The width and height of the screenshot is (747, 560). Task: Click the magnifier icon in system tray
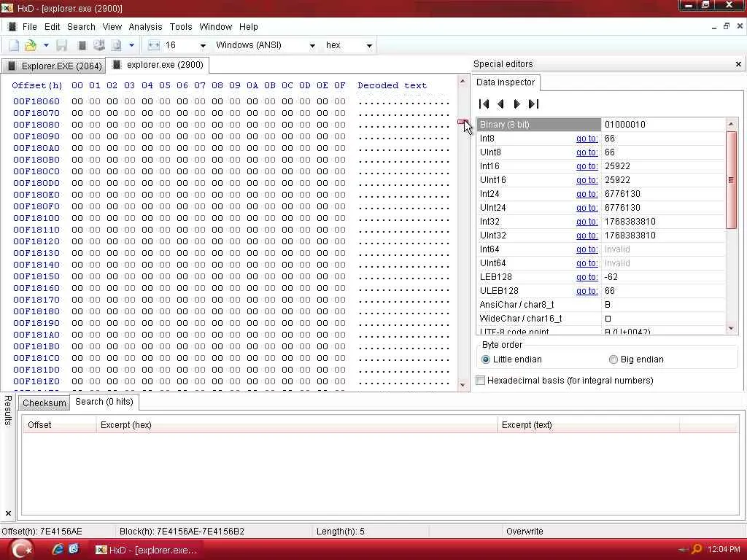697,550
